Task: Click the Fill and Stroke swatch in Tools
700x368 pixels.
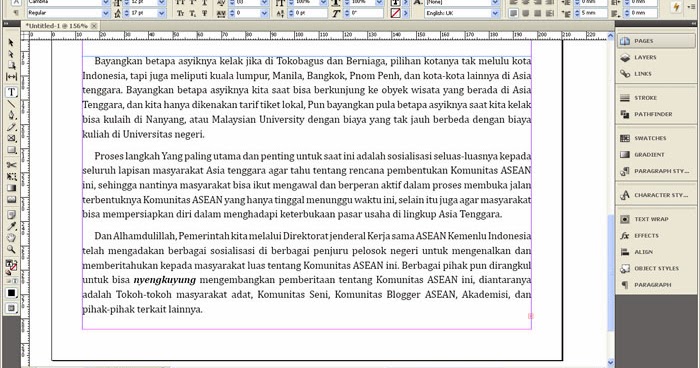Action: [x=11, y=267]
